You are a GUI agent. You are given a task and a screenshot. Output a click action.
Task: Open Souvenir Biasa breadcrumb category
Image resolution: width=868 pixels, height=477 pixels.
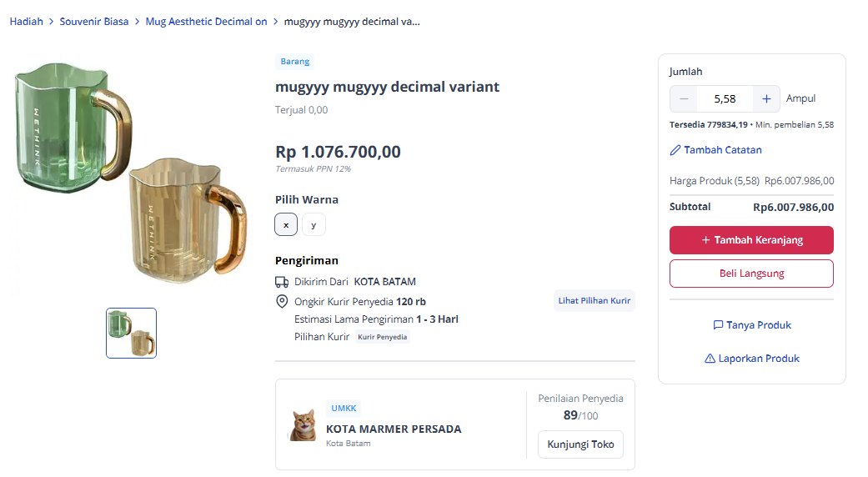pyautogui.click(x=94, y=22)
